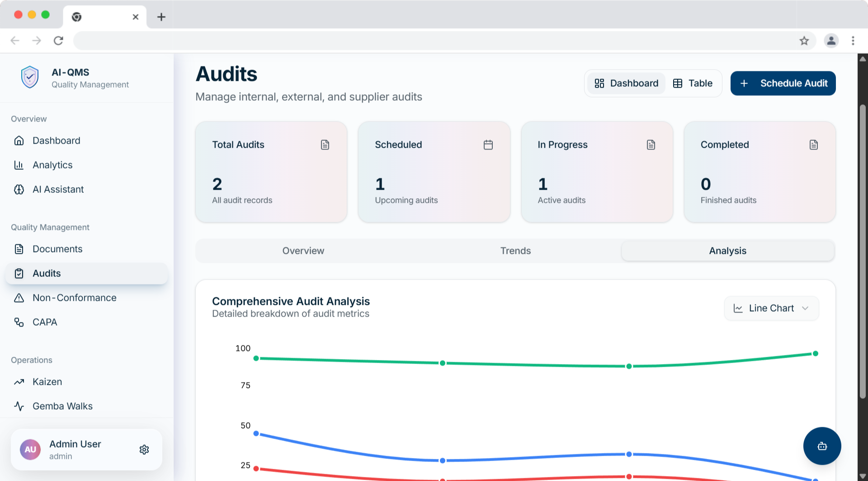The width and height of the screenshot is (868, 481).
Task: Reload the page
Action: pyautogui.click(x=58, y=41)
